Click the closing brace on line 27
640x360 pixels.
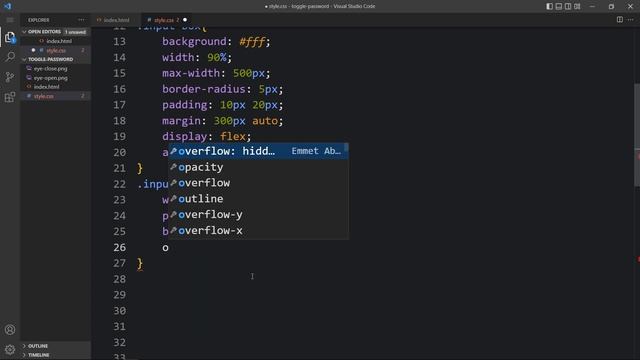[x=140, y=263]
